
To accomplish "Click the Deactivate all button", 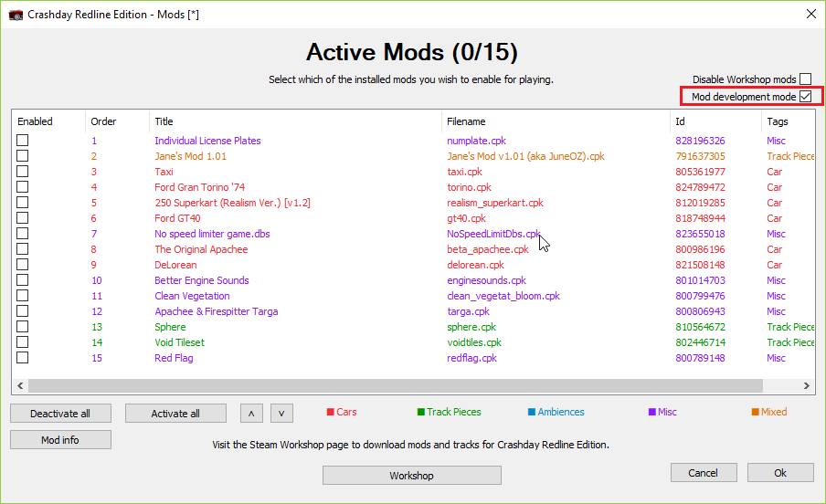I will coord(60,414).
